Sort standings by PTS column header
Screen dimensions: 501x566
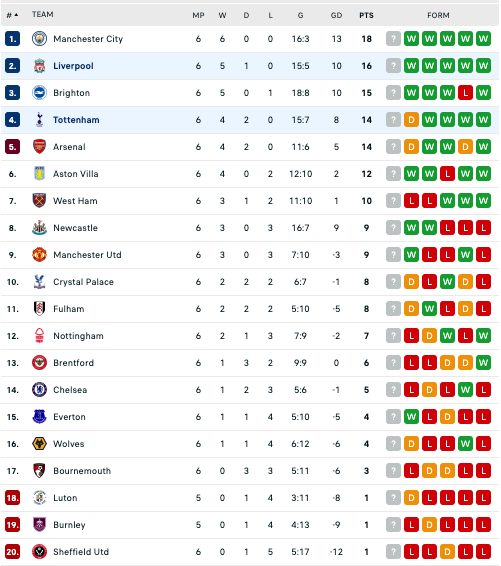366,15
